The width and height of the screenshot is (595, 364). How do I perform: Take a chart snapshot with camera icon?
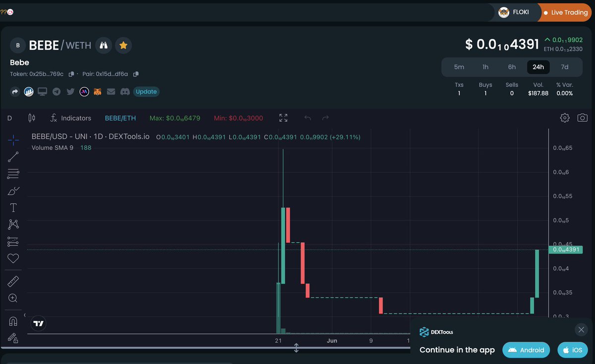point(583,118)
